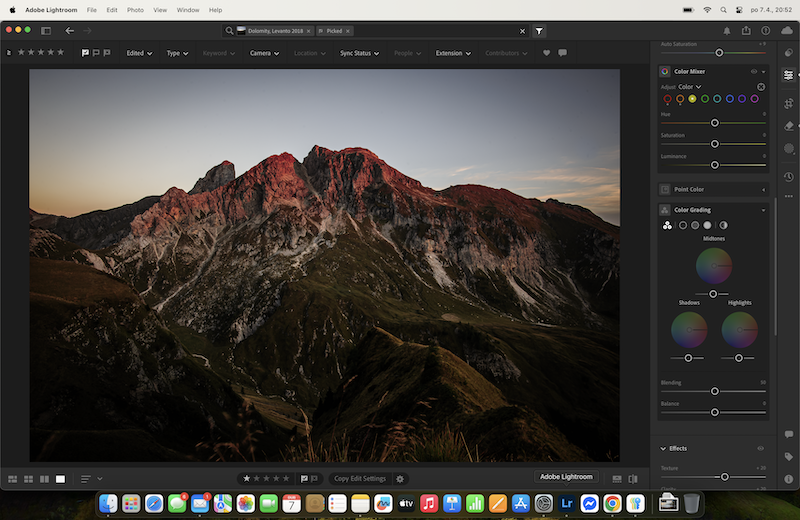This screenshot has height=520, width=800.
Task: Open the Edited filter dropdown
Action: [139, 53]
